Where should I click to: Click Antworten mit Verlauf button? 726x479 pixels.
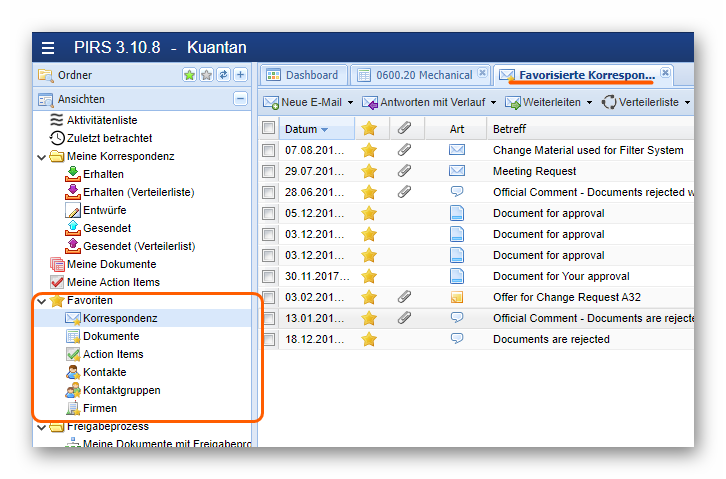click(431, 102)
